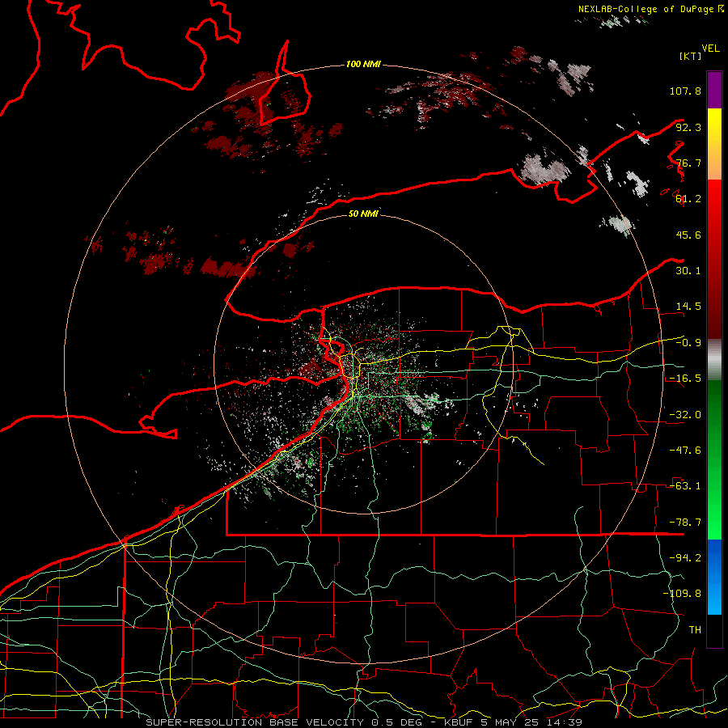Click the purple top segment of color bar

[714, 90]
